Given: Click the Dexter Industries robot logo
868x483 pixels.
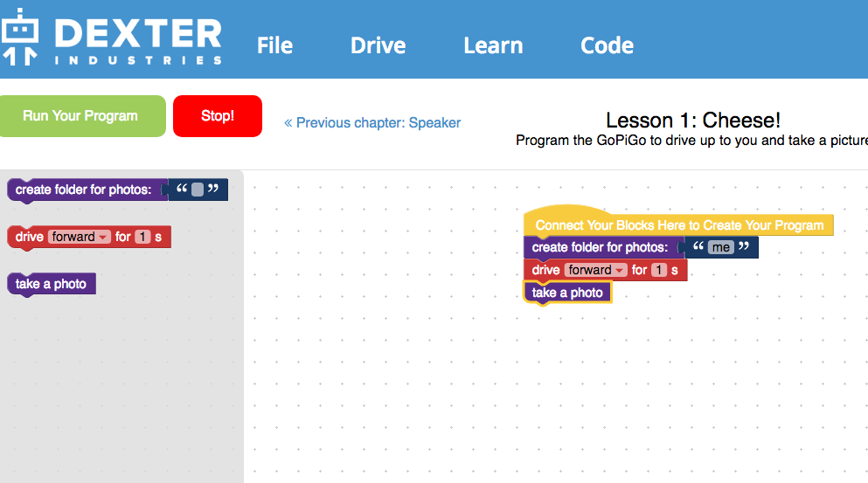Looking at the screenshot, I should tap(20, 37).
